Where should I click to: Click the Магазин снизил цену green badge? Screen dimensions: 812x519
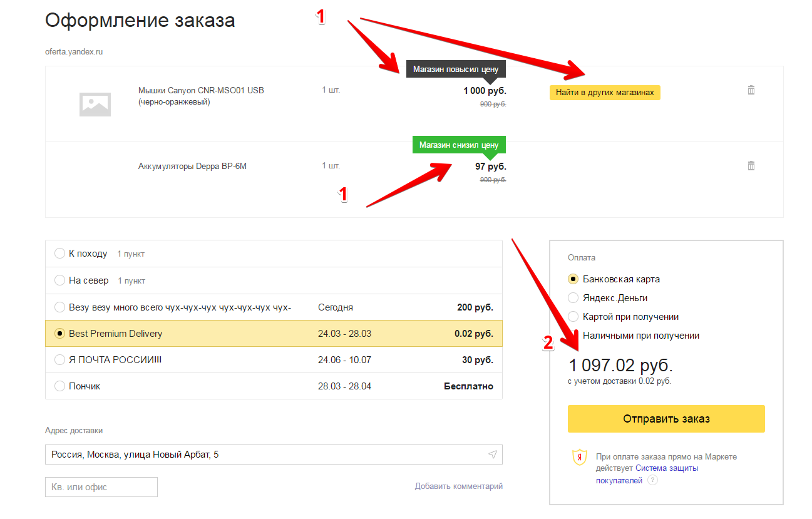pyautogui.click(x=459, y=145)
